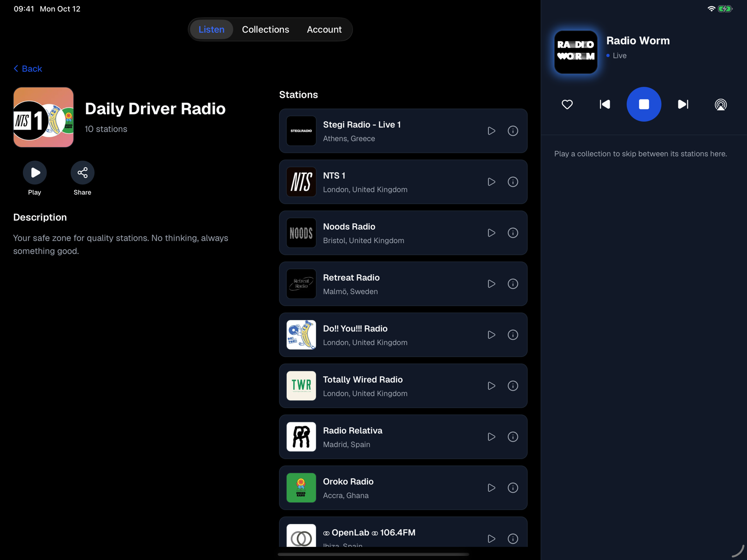
Task: Open Radio Relativa info
Action: 513,437
